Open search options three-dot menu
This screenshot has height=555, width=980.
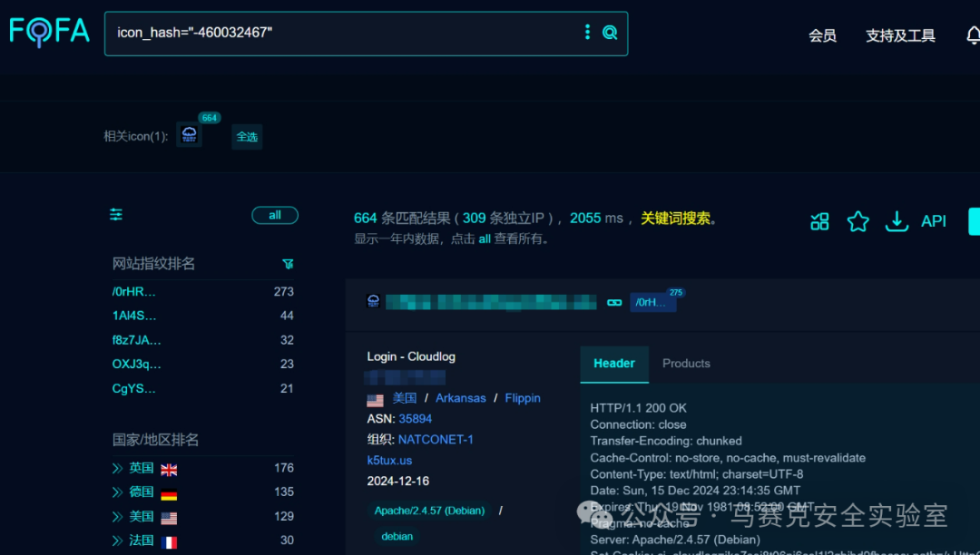point(587,32)
